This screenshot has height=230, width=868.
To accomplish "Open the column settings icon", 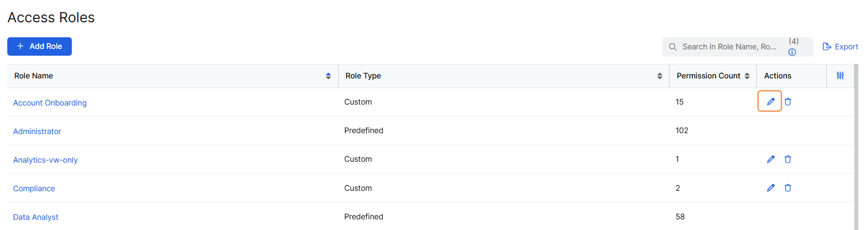I will point(840,76).
